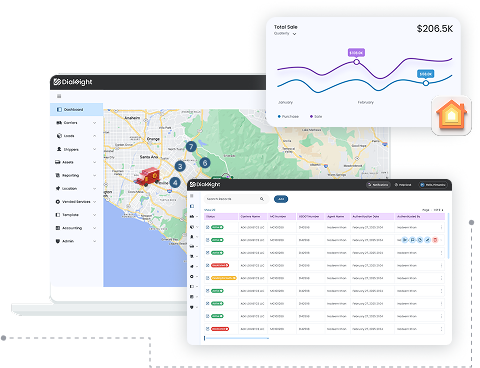Image resolution: width=480 pixels, height=368 pixels.
Task: Click the Search Records input field
Action: point(236,199)
